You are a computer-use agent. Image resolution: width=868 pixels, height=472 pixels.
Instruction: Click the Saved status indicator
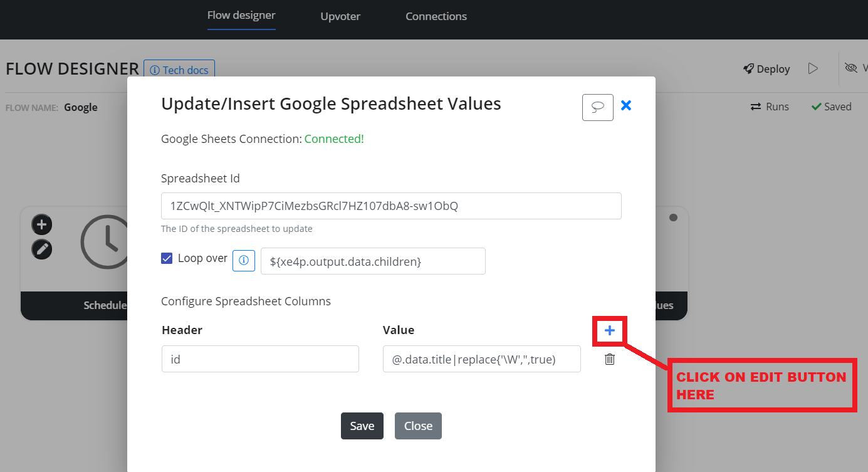click(x=831, y=107)
